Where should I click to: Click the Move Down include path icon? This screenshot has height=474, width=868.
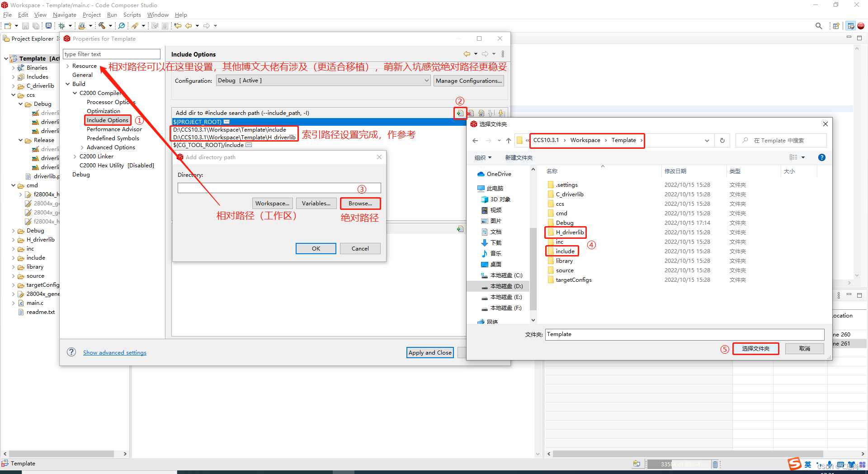pos(501,113)
